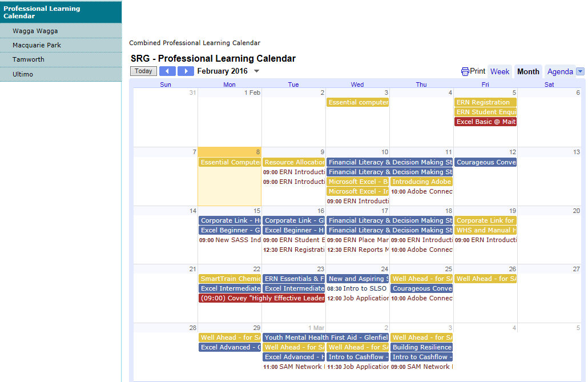Open Corporate Link - H event on Feb 15
Image resolution: width=588 pixels, height=382 pixels.
coord(229,220)
